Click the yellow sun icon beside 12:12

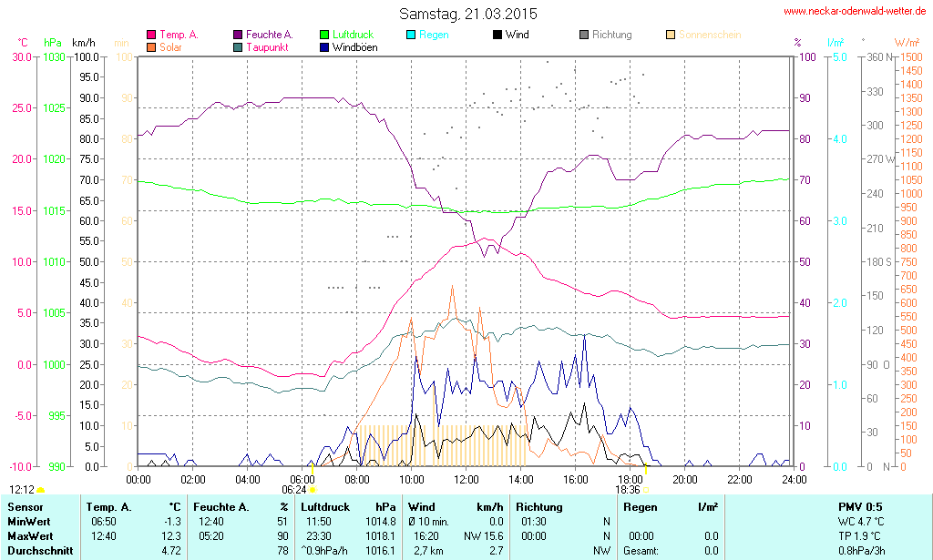pos(40,490)
